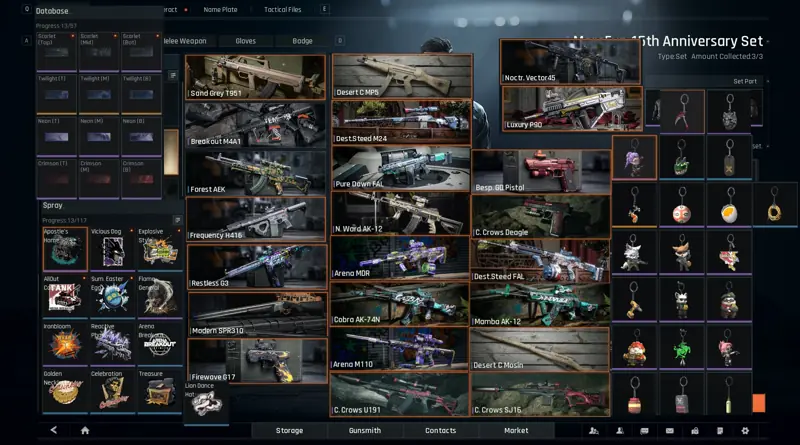Screen dimensions: 800x445
Task: Click the weapon list sort icon
Action: pyautogui.click(x=173, y=76)
